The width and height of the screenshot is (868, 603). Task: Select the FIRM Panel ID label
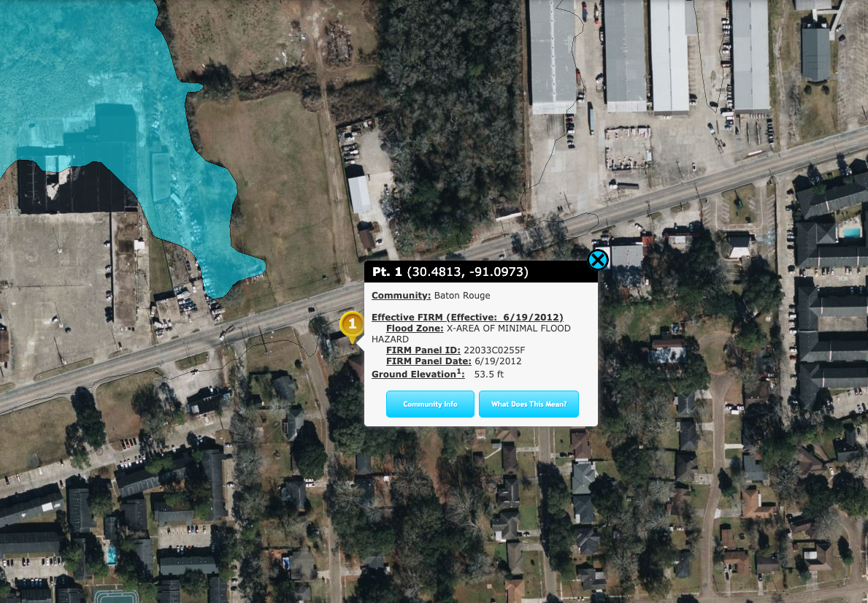[423, 350]
